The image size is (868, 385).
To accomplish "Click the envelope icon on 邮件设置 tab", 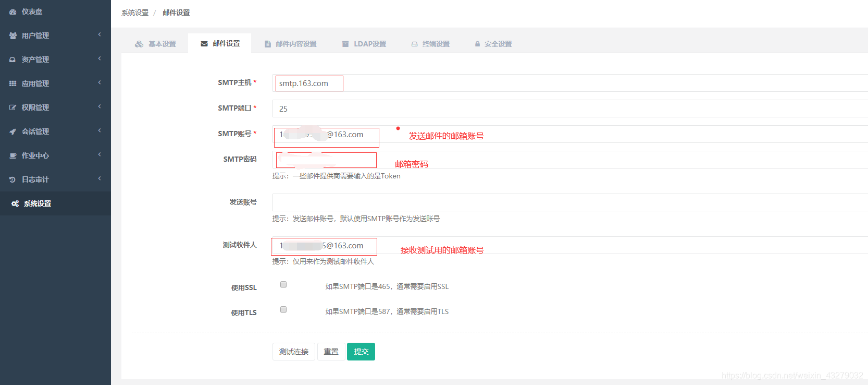I will (204, 44).
